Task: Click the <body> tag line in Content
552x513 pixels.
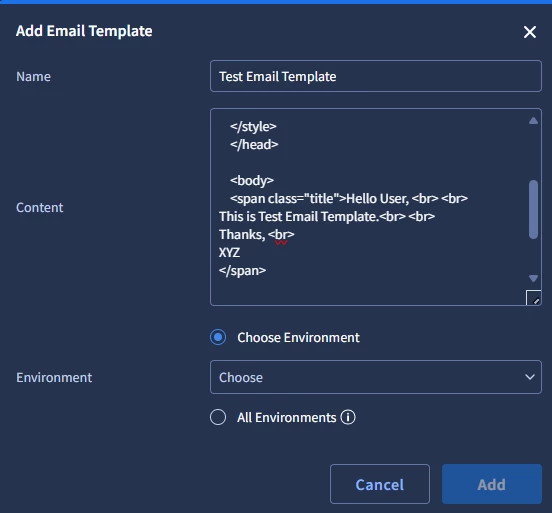Action: [x=252, y=180]
